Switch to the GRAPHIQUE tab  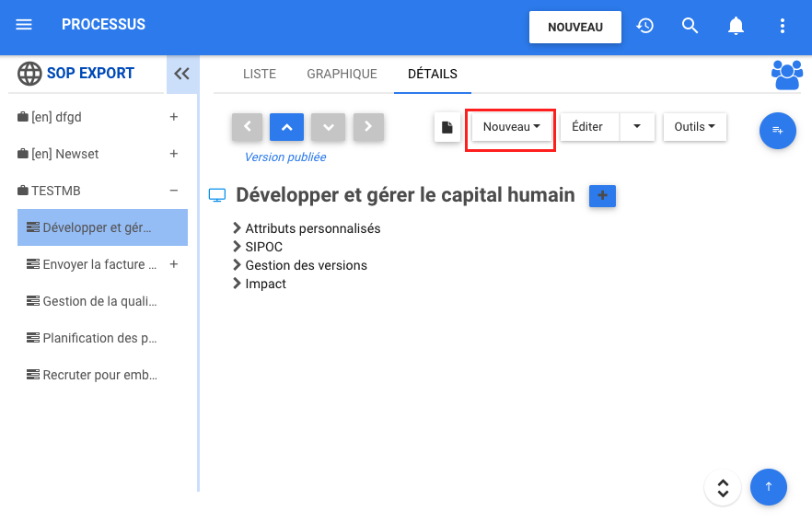coord(342,74)
